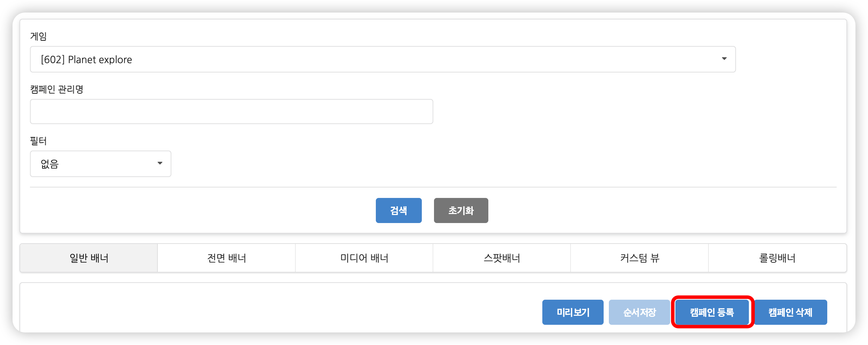Click the 캠페인 관리명 field label
The height and width of the screenshot is (345, 868).
(57, 90)
